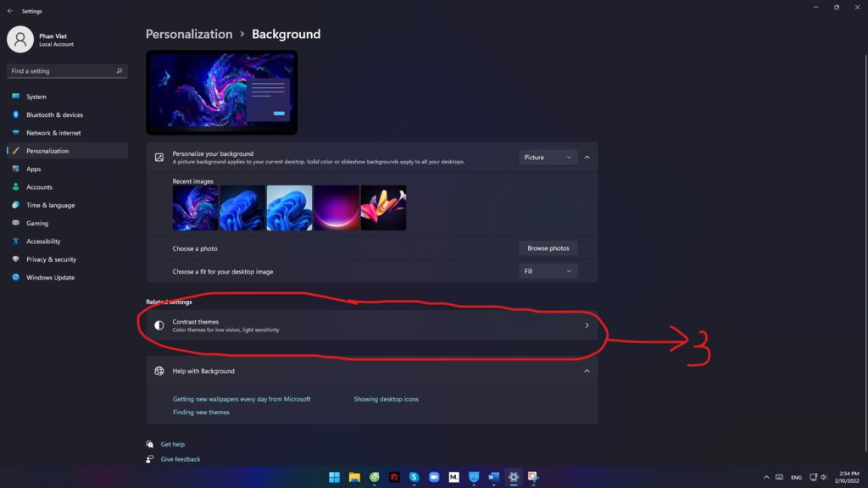Click the desktop background preview image

pos(221,92)
